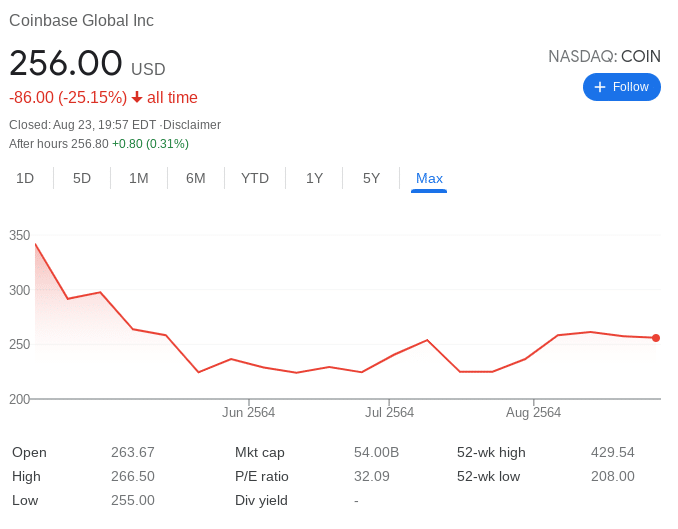Screen dimensions: 678x529
Task: Click the NASDAQ: COIN ticker label
Action: (604, 57)
